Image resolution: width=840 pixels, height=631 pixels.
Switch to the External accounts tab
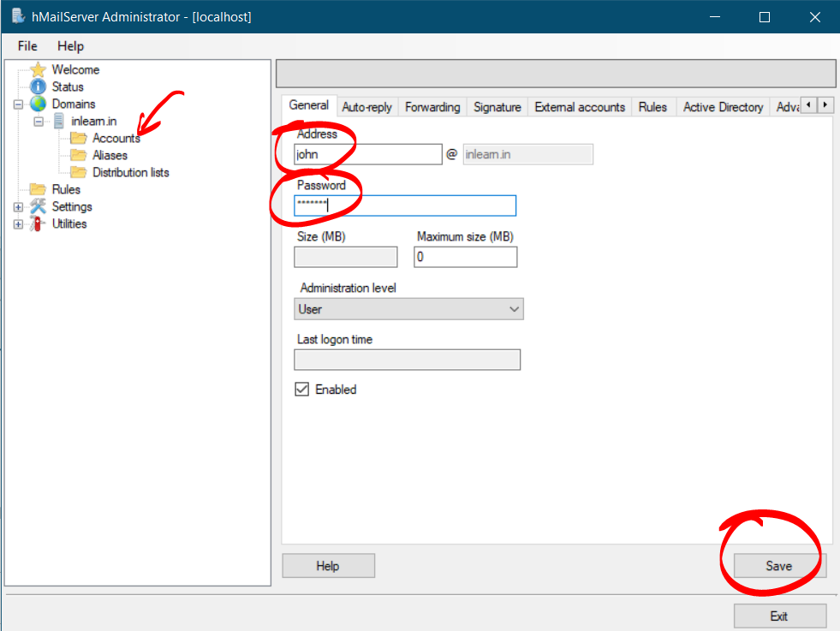point(580,107)
